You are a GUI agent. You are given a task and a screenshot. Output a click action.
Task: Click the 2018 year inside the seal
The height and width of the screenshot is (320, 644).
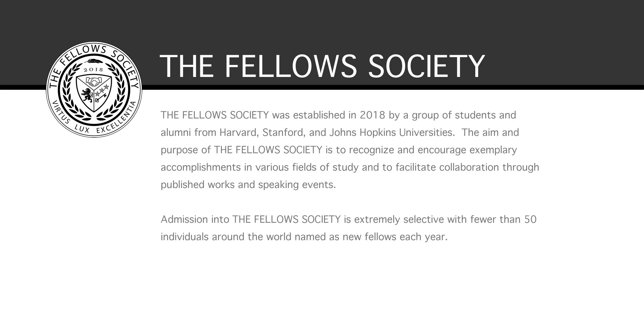(x=93, y=70)
